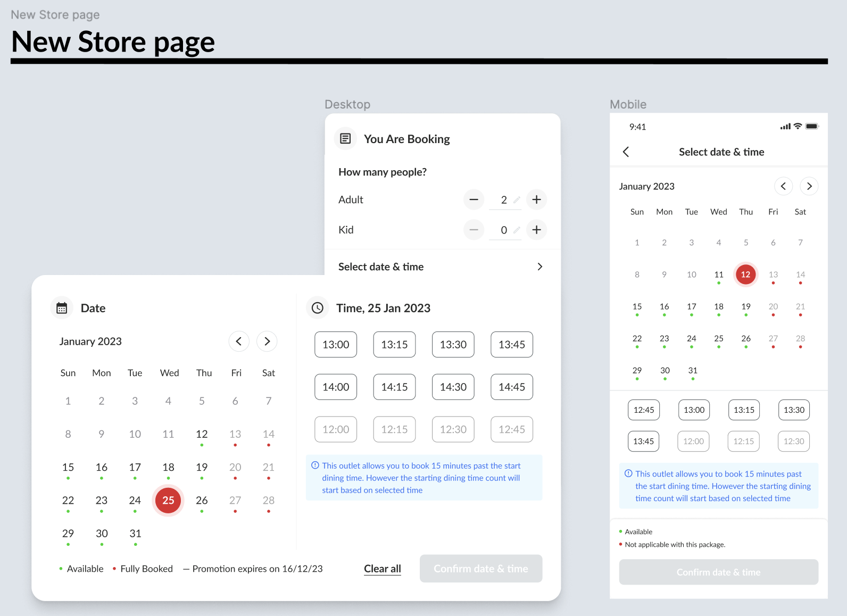Image resolution: width=847 pixels, height=616 pixels.
Task: Go to previous month in desktop calendar
Action: [x=239, y=341]
